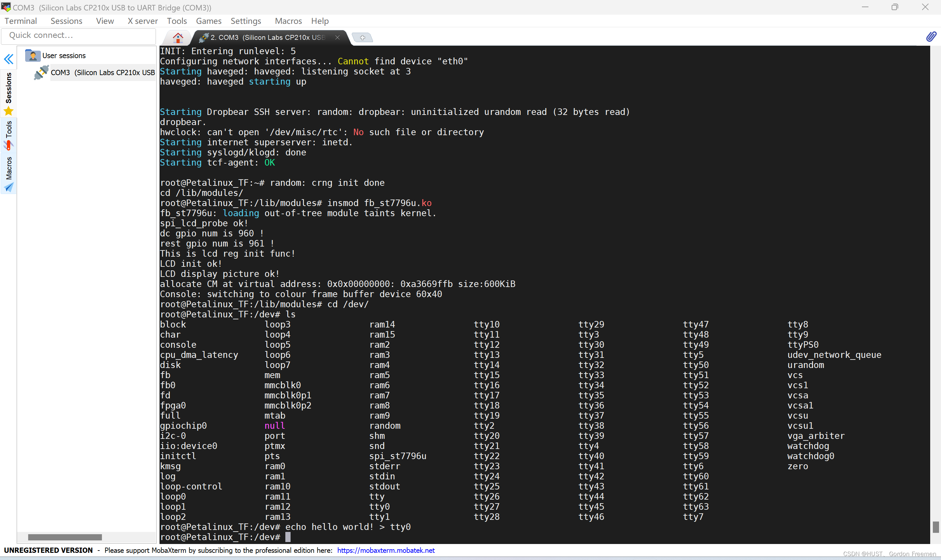Viewport: 941px width, 560px height.
Task: Open the Macros panel via paper plane icon
Action: pos(8,187)
